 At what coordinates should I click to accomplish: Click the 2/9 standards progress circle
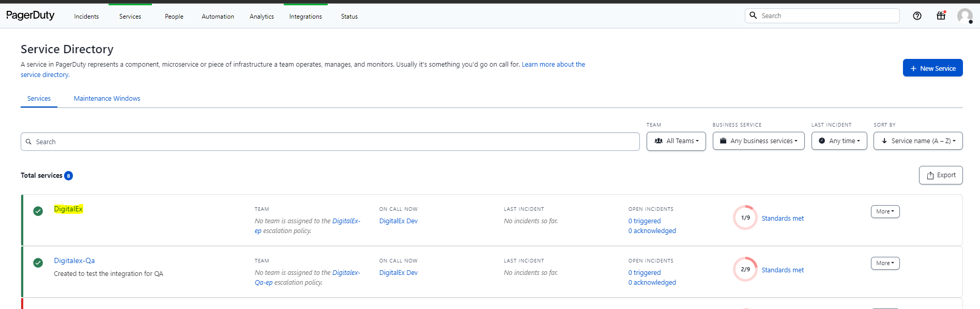click(x=745, y=270)
